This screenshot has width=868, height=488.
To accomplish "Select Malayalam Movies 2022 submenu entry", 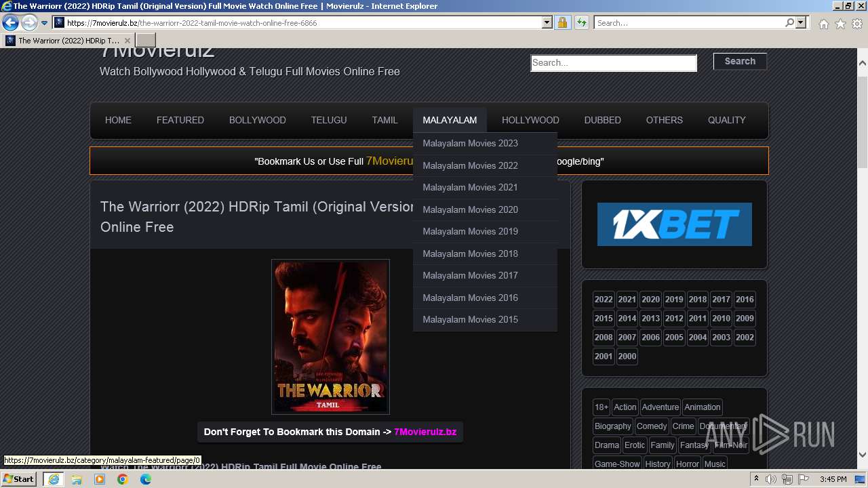I will click(x=485, y=165).
